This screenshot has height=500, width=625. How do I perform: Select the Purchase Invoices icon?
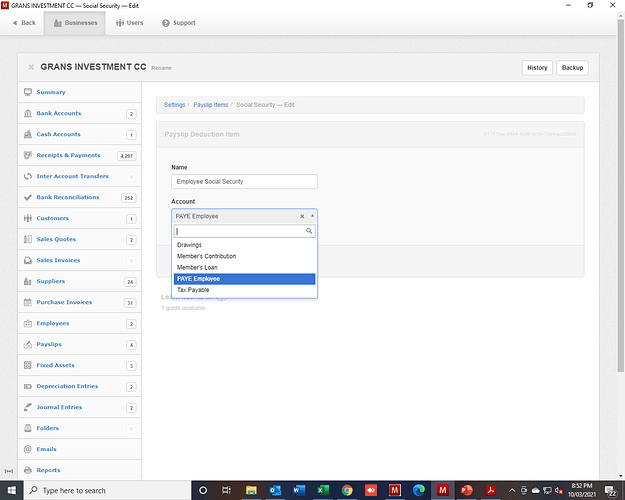click(x=28, y=302)
